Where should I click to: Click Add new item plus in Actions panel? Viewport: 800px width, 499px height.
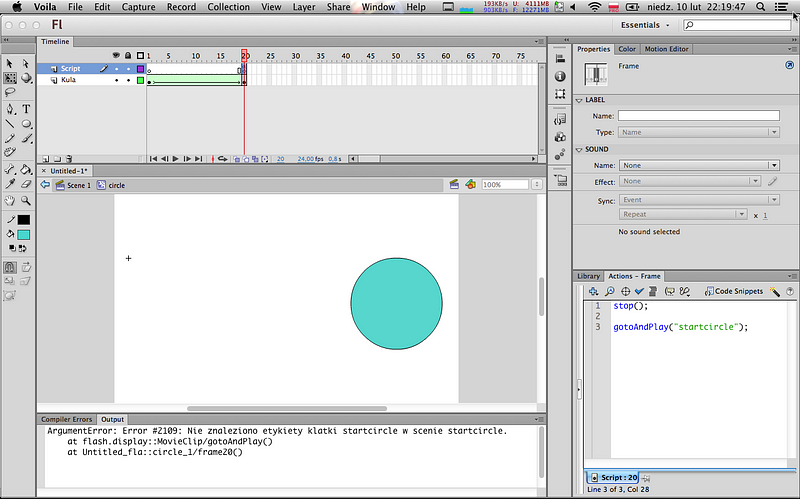click(x=593, y=291)
